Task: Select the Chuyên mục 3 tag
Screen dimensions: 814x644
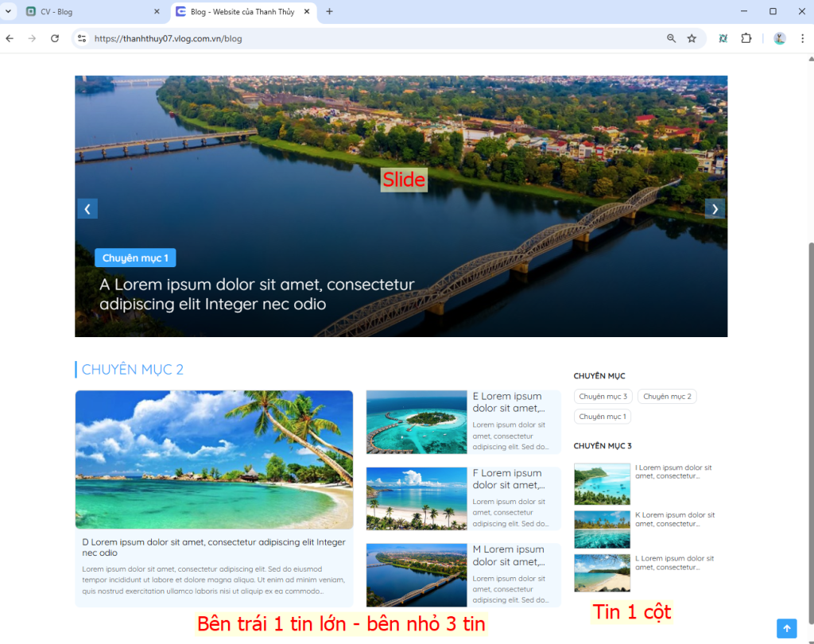Action: pyautogui.click(x=603, y=396)
